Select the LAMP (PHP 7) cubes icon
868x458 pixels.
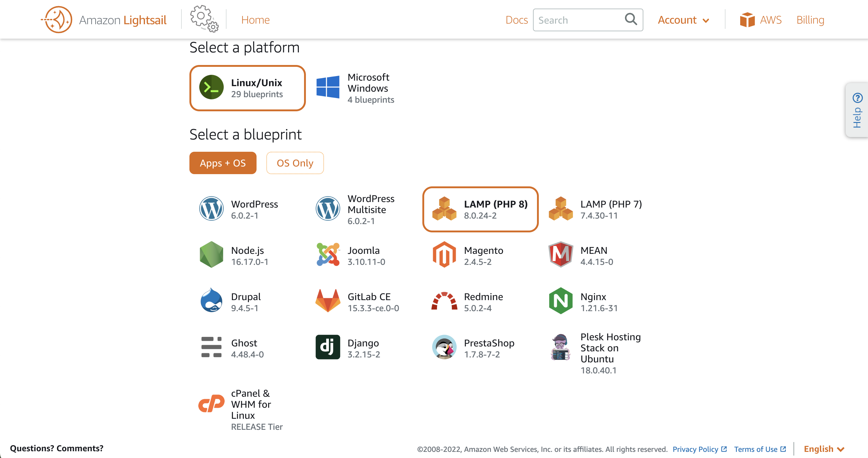pyautogui.click(x=561, y=208)
